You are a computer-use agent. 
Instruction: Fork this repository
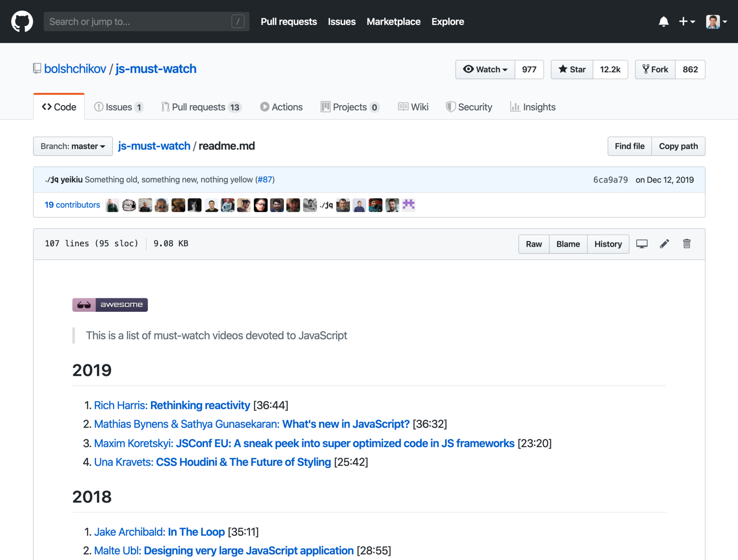(655, 69)
